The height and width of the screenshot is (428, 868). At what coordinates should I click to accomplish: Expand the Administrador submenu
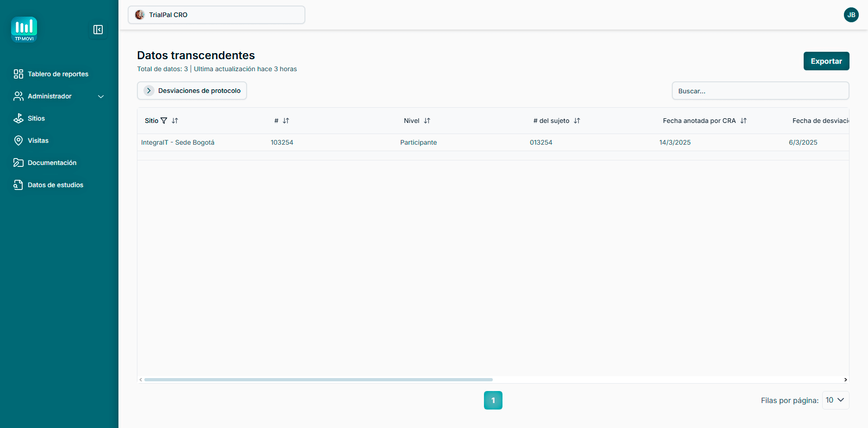pos(101,97)
